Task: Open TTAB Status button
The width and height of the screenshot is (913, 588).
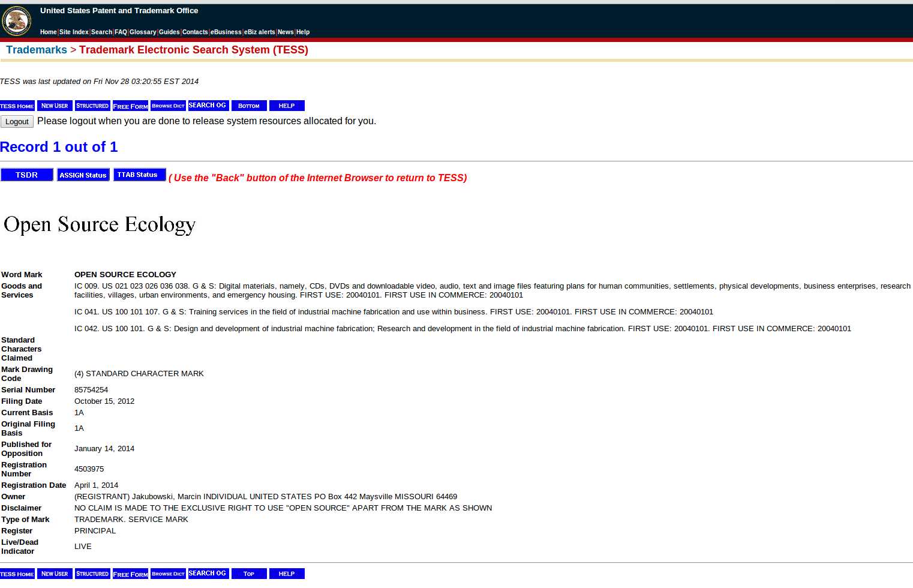Action: point(139,175)
